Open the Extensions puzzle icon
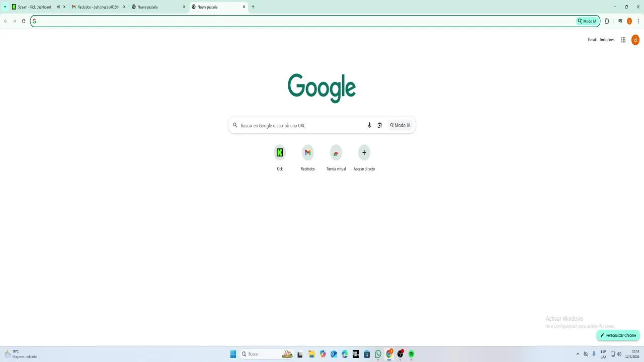644x362 pixels. tap(607, 21)
